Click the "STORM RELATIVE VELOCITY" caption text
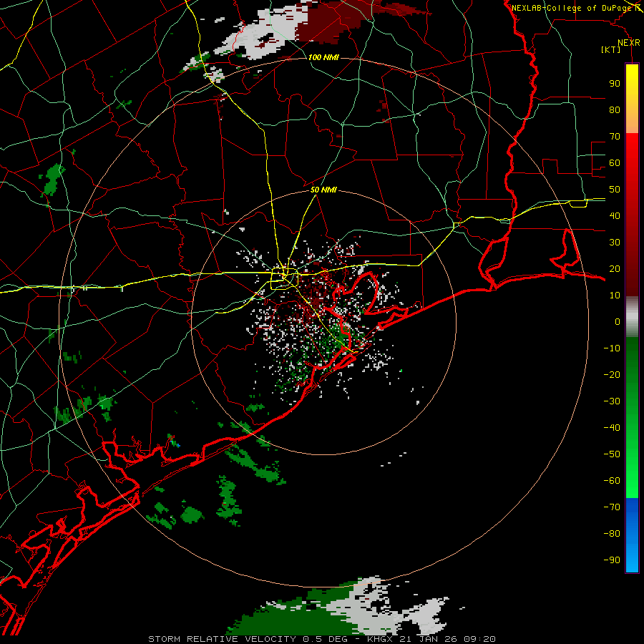Image resolution: width=644 pixels, height=644 pixels. coord(222,639)
